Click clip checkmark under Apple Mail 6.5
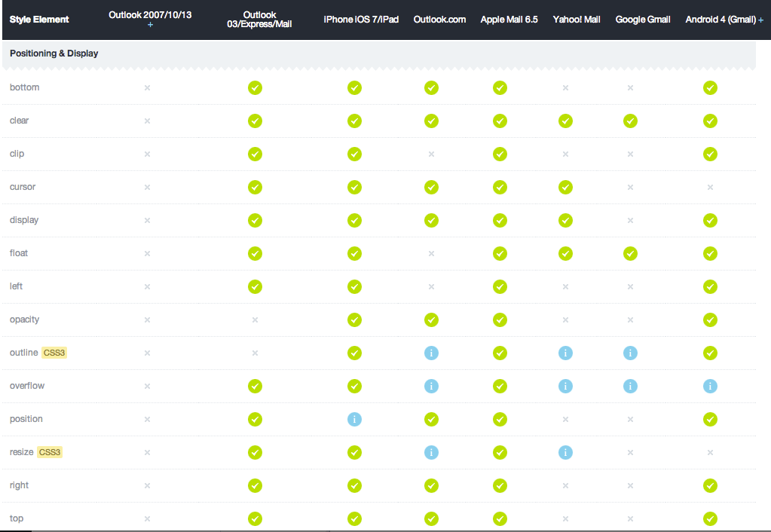Image resolution: width=771 pixels, height=532 pixels. [x=500, y=154]
